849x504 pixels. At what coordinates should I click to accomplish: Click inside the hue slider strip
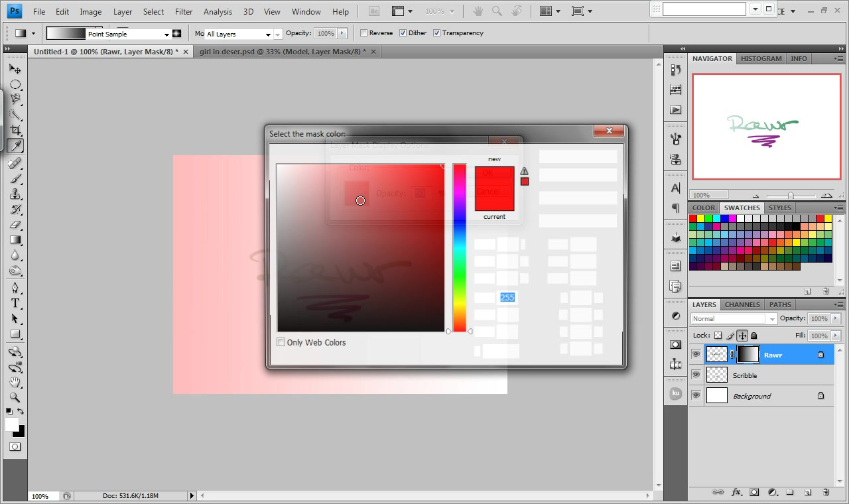click(x=459, y=247)
